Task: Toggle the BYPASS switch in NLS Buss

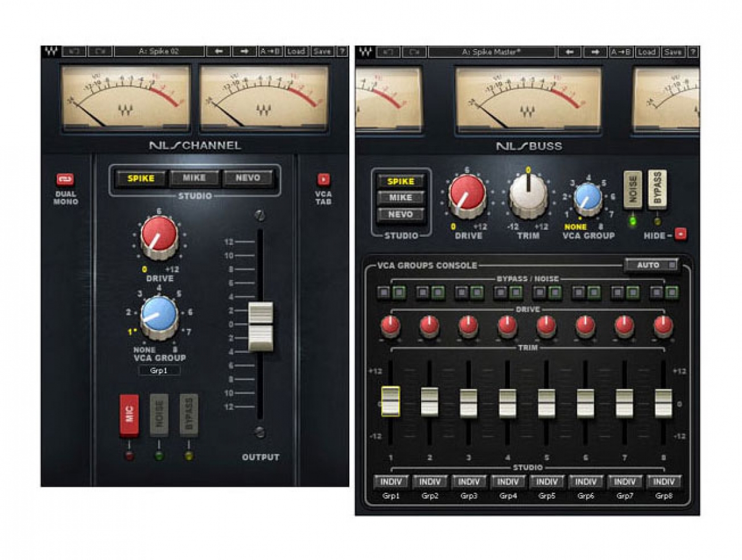Action: [x=657, y=189]
